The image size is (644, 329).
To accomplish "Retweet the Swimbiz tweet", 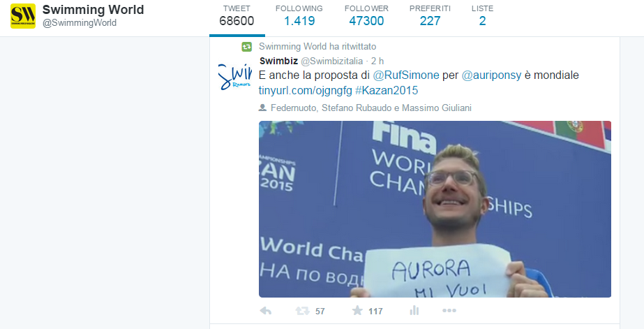I will pos(302,311).
